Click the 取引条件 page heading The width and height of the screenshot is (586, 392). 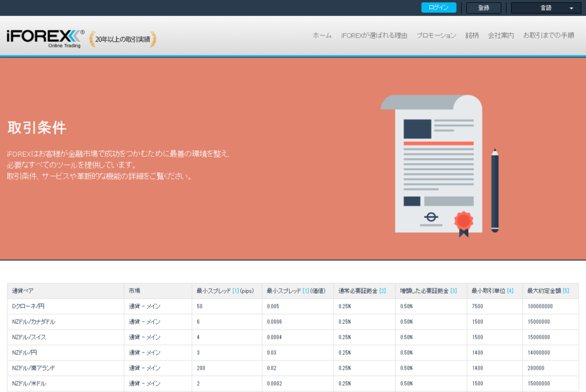(x=37, y=128)
